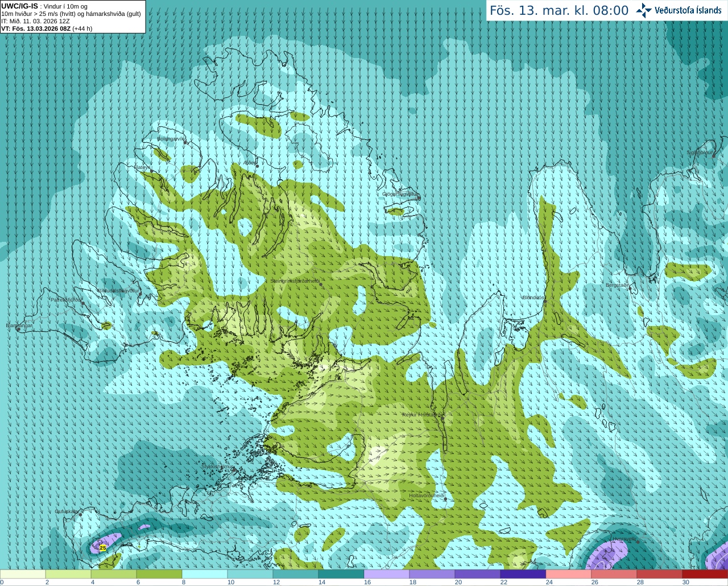Select the Bjargtangar station marker
The image size is (728, 586).
coord(18,329)
